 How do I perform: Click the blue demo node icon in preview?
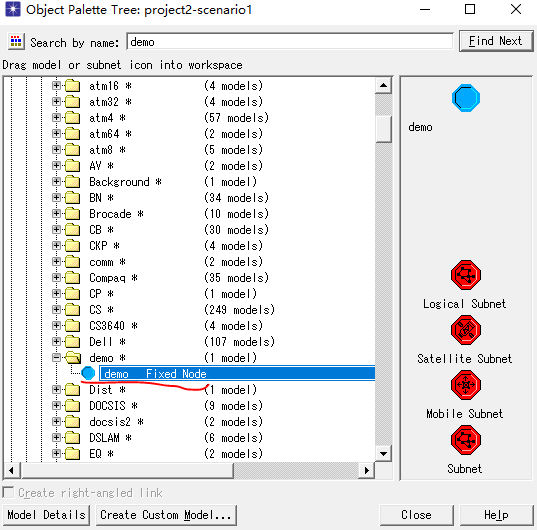coord(466,98)
